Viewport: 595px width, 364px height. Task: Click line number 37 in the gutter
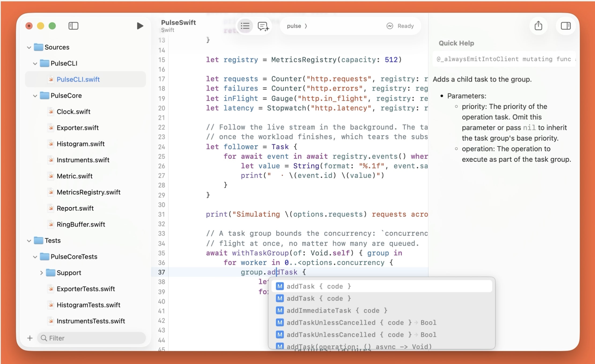[161, 272]
